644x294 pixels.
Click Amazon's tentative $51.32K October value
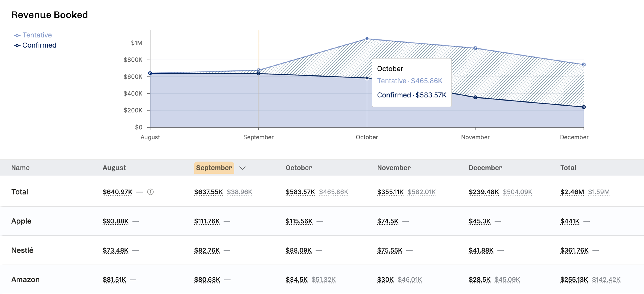(324, 280)
